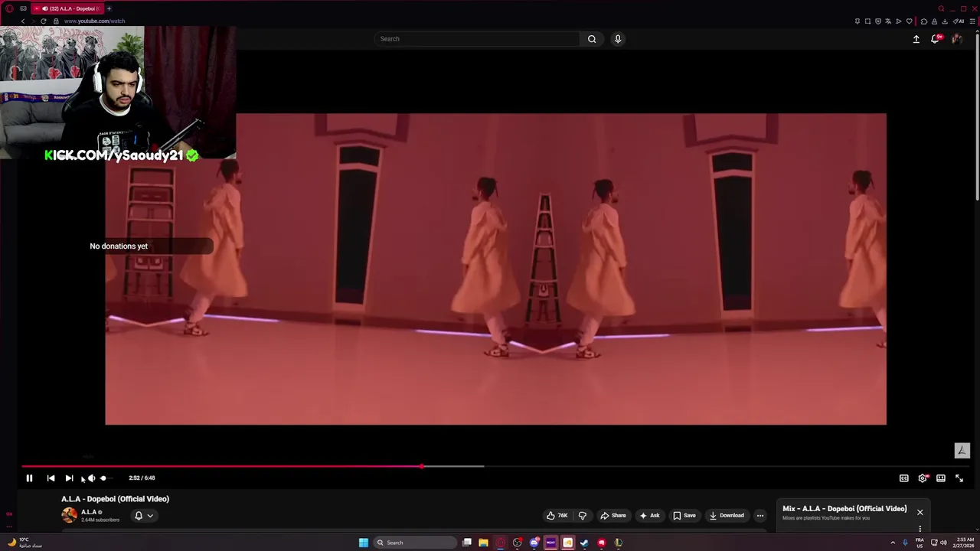Pause the video playback
This screenshot has width=980, height=551.
[x=29, y=478]
